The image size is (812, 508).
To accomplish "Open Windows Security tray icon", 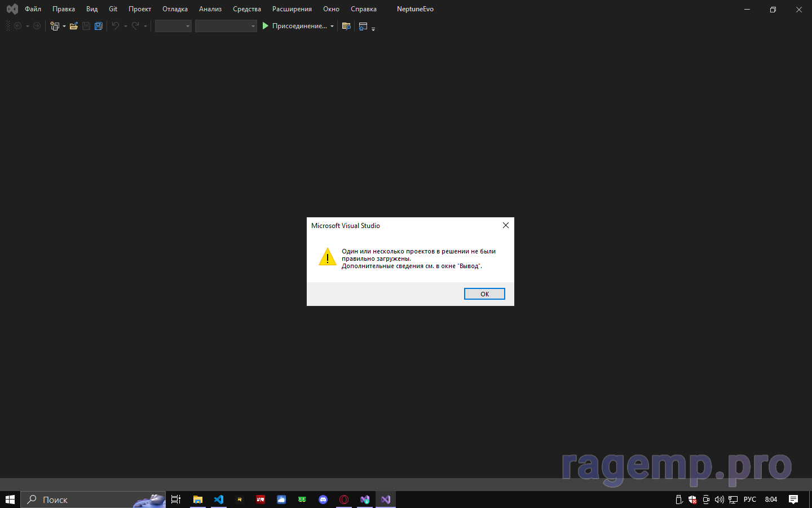I will [x=692, y=500].
